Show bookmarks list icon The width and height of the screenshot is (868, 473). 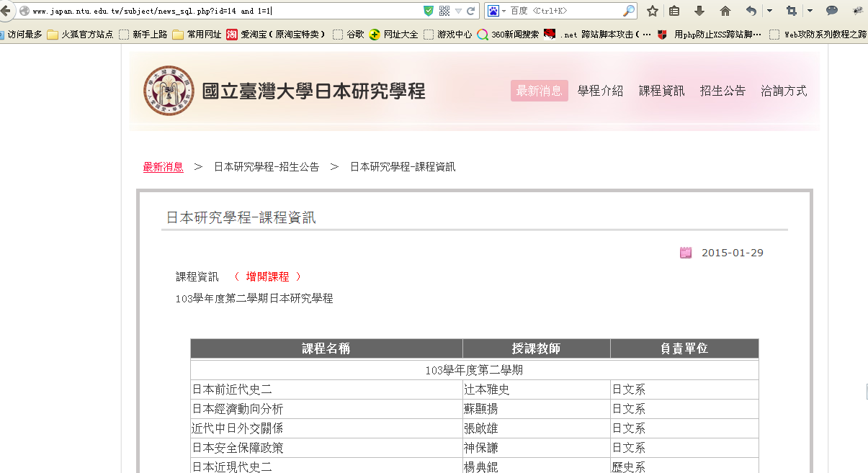coord(674,11)
